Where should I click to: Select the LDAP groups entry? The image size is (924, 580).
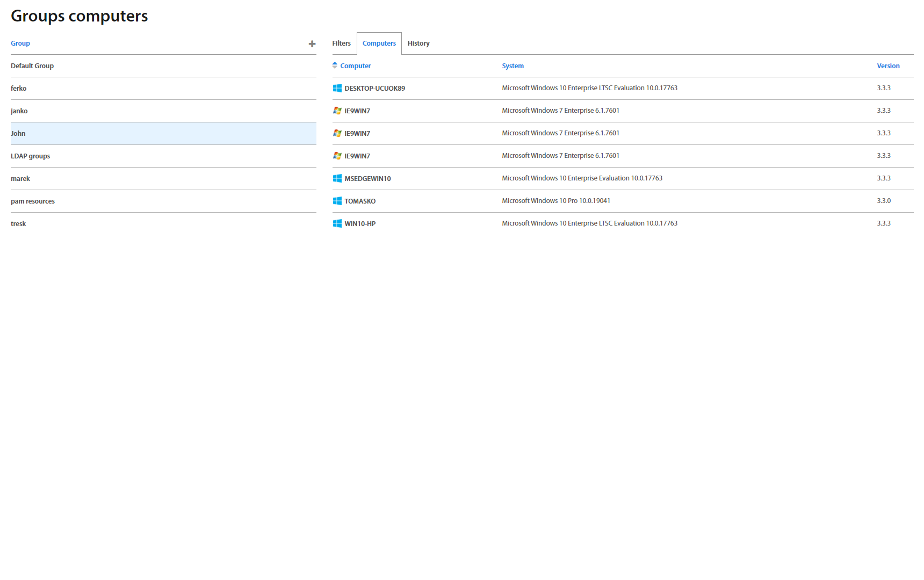30,156
